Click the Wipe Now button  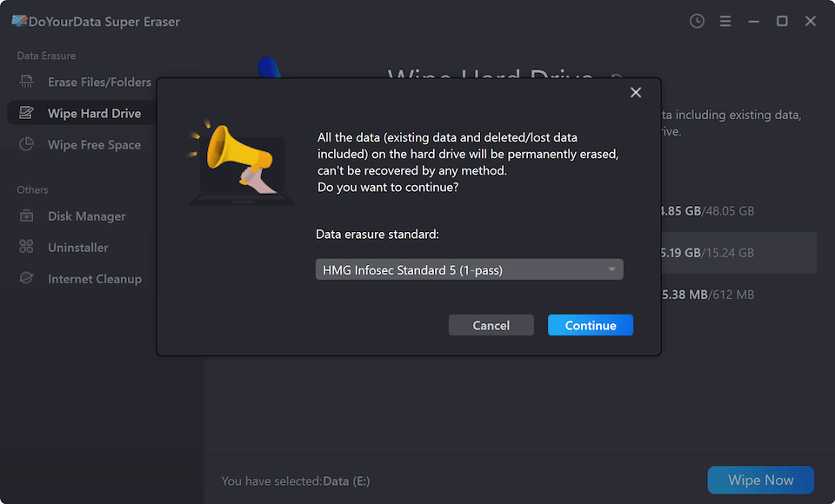[x=760, y=481]
